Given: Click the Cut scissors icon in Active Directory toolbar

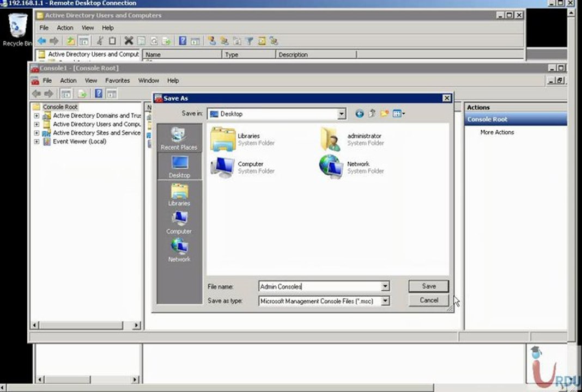Looking at the screenshot, I should (x=100, y=41).
